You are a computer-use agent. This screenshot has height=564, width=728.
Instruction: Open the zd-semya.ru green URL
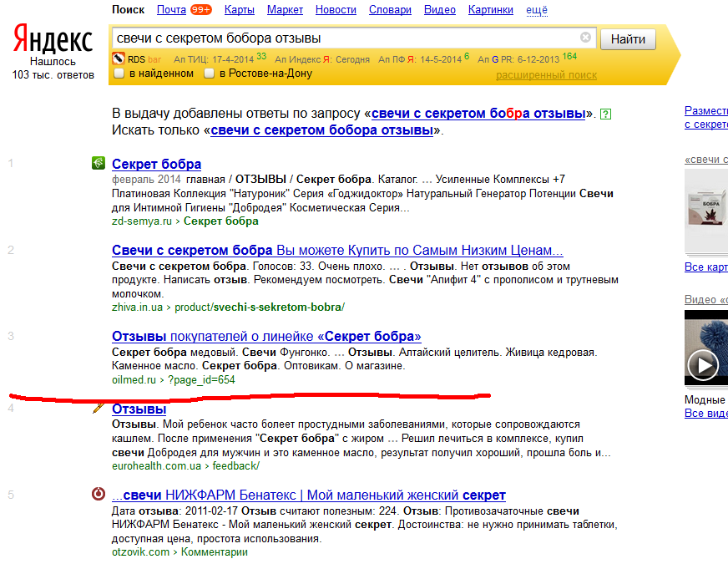point(185,221)
